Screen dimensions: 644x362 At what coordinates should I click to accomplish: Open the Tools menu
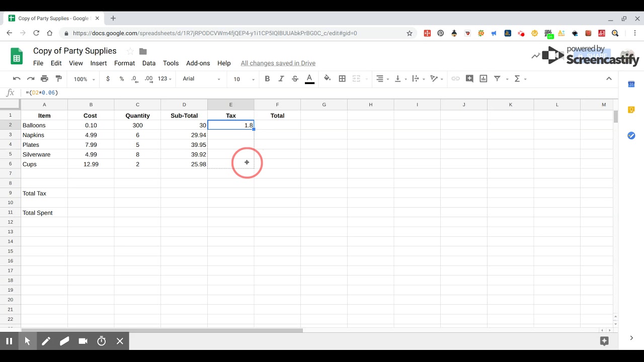point(171,63)
